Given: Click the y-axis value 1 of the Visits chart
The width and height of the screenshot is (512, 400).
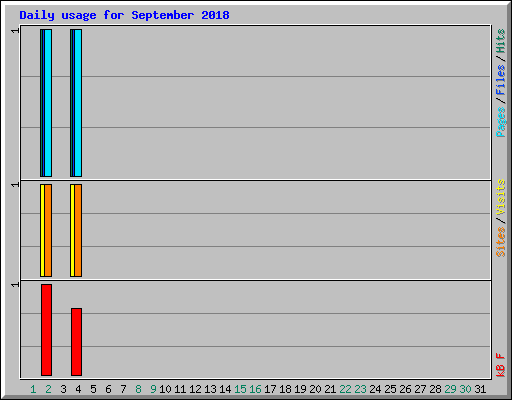Looking at the screenshot, I should 15,184.
